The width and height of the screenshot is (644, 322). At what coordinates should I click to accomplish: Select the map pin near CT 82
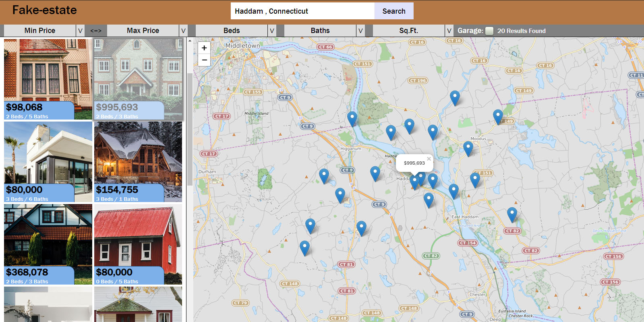click(x=511, y=214)
